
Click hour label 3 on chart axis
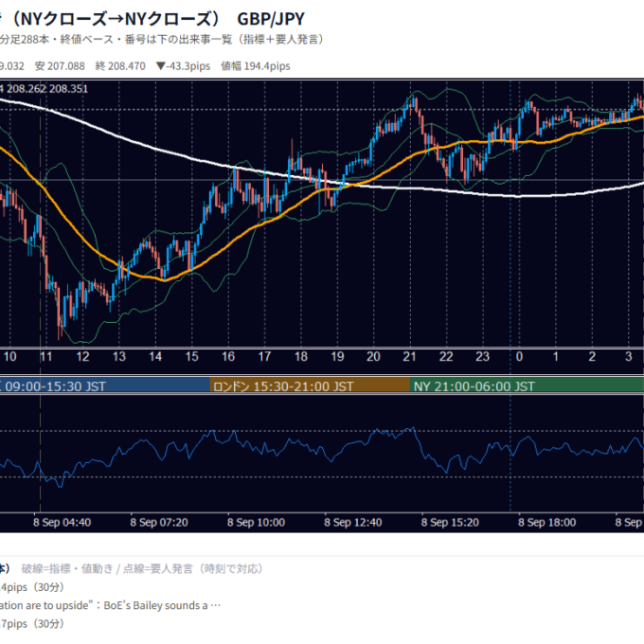pyautogui.click(x=629, y=356)
